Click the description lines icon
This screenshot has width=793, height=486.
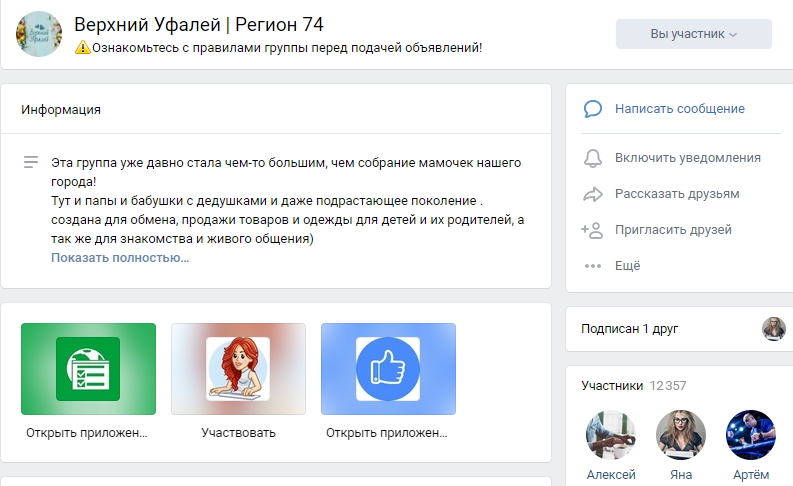click(x=31, y=162)
